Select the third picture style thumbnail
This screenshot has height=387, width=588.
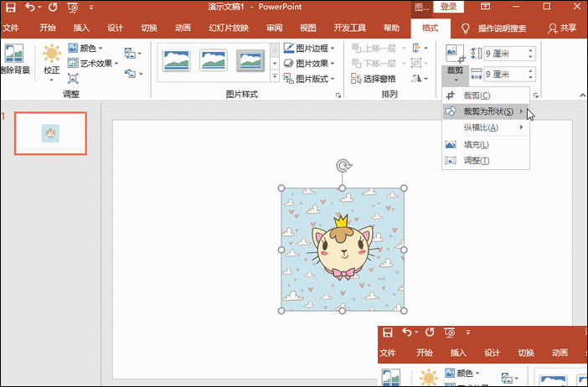[250, 60]
